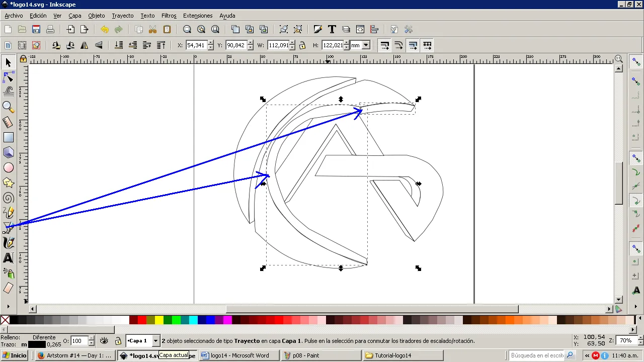Toggle Capa 1 layer visibility eye

click(x=104, y=341)
